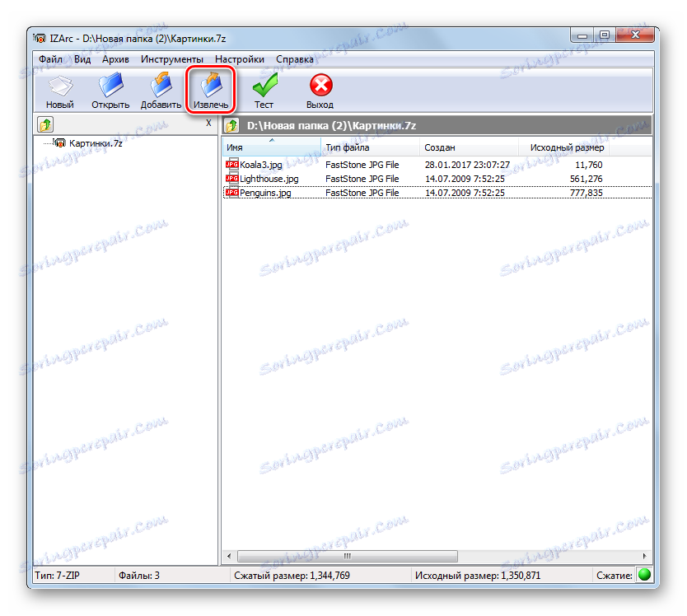
Task: Click the scrollbar left arrow
Action: click(229, 556)
